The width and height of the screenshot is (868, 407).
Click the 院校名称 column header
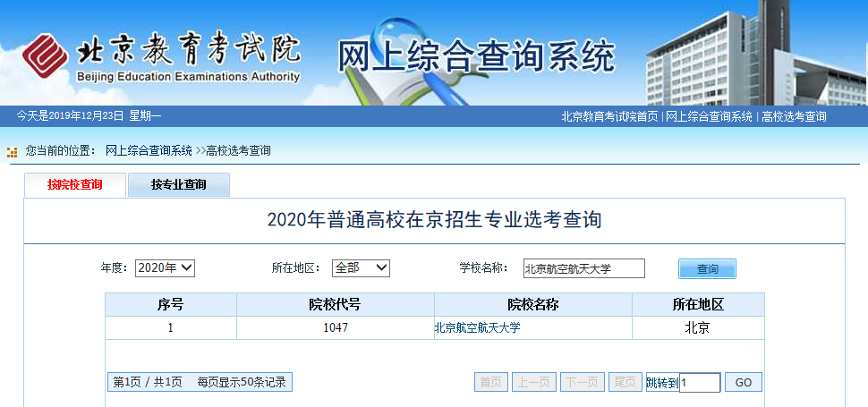[x=533, y=305]
